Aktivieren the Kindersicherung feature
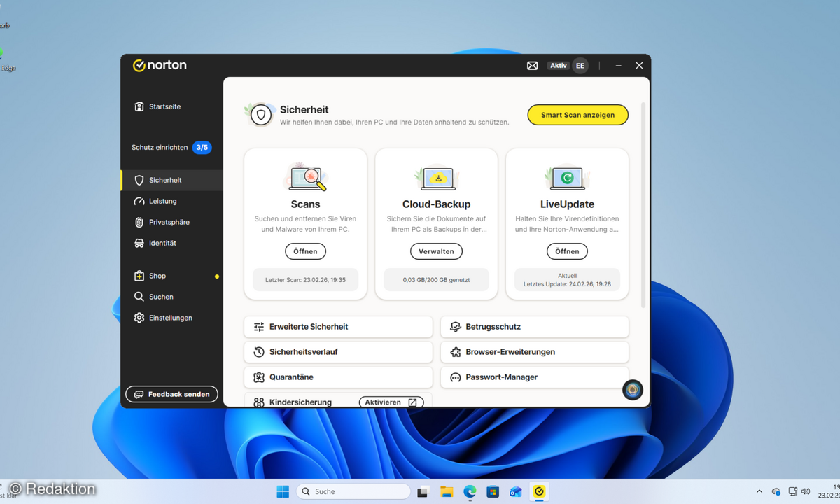Image resolution: width=840 pixels, height=504 pixels. pos(391,402)
